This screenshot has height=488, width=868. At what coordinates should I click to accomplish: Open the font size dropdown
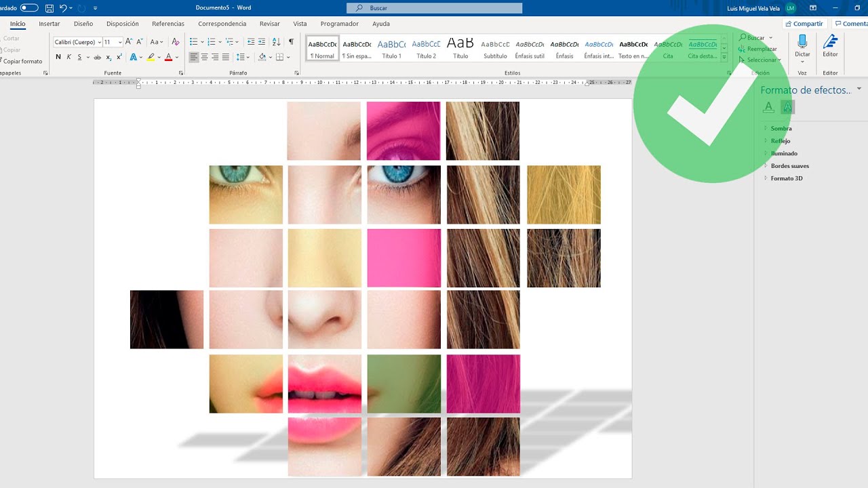[x=120, y=42]
